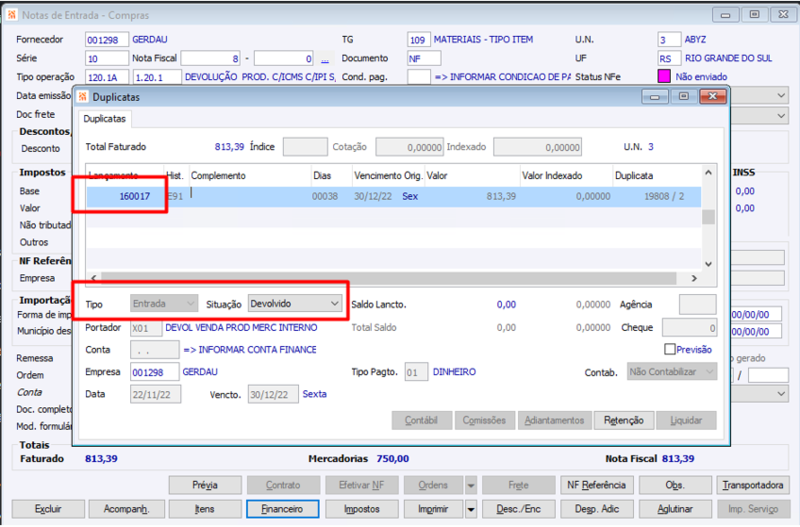Click the Aglutinar button
Screen dimensions: 800x527
point(675,509)
